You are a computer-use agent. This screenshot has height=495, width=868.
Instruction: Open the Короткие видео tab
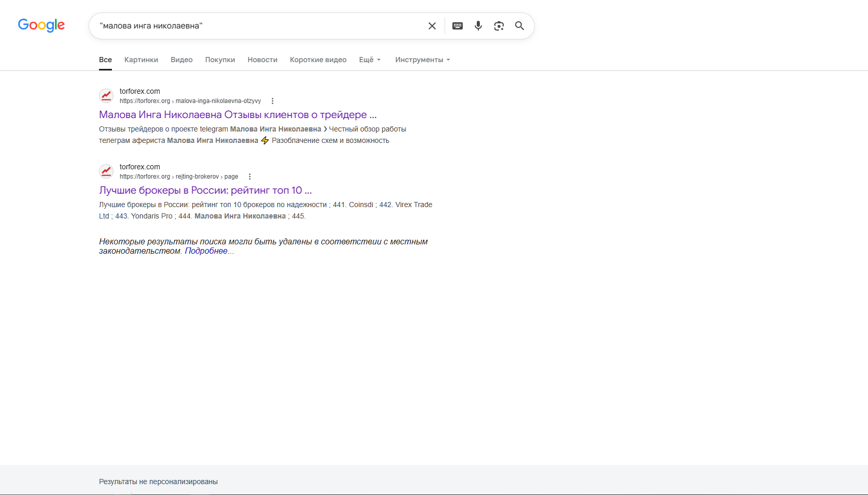tap(318, 60)
